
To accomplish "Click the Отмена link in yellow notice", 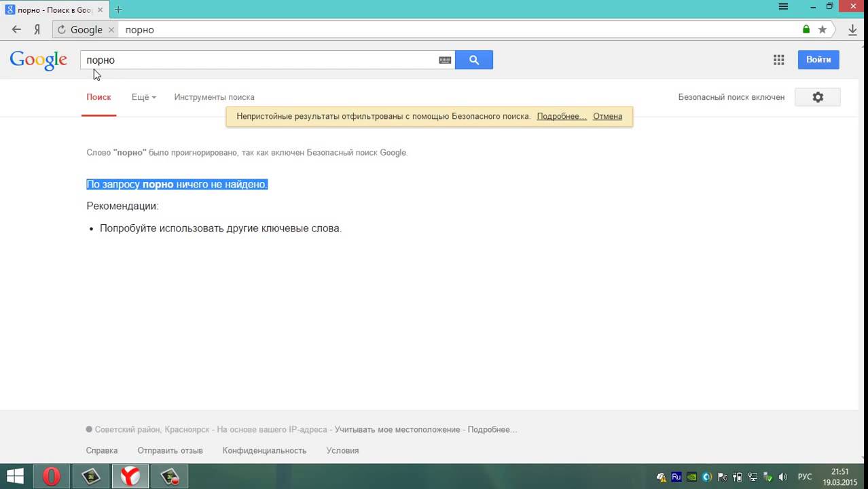I will pyautogui.click(x=607, y=116).
